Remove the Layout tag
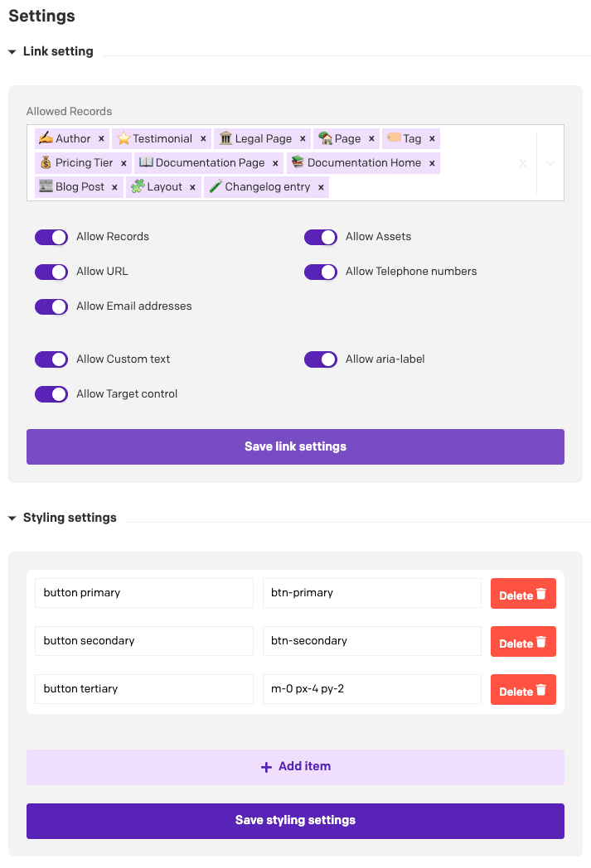Image resolution: width=591 pixels, height=868 pixels. pos(191,186)
